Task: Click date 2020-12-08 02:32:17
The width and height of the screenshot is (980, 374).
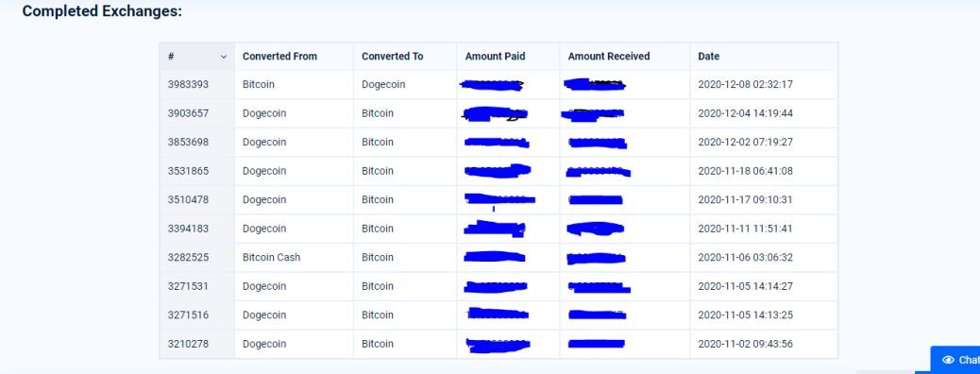Action: tap(745, 84)
